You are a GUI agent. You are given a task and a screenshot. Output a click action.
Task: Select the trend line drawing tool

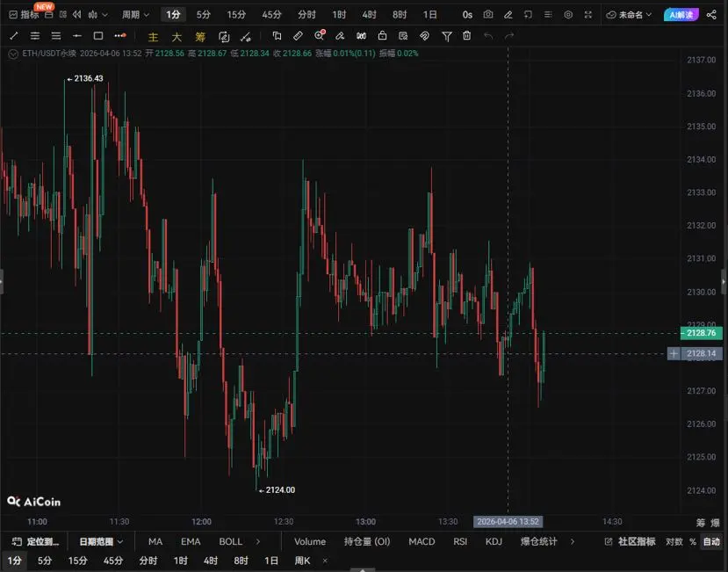coord(14,36)
